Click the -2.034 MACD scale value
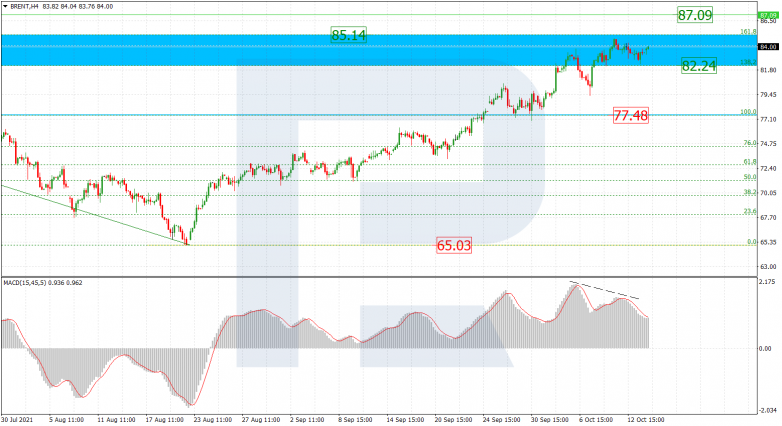The height and width of the screenshot is (426, 782). click(x=767, y=410)
